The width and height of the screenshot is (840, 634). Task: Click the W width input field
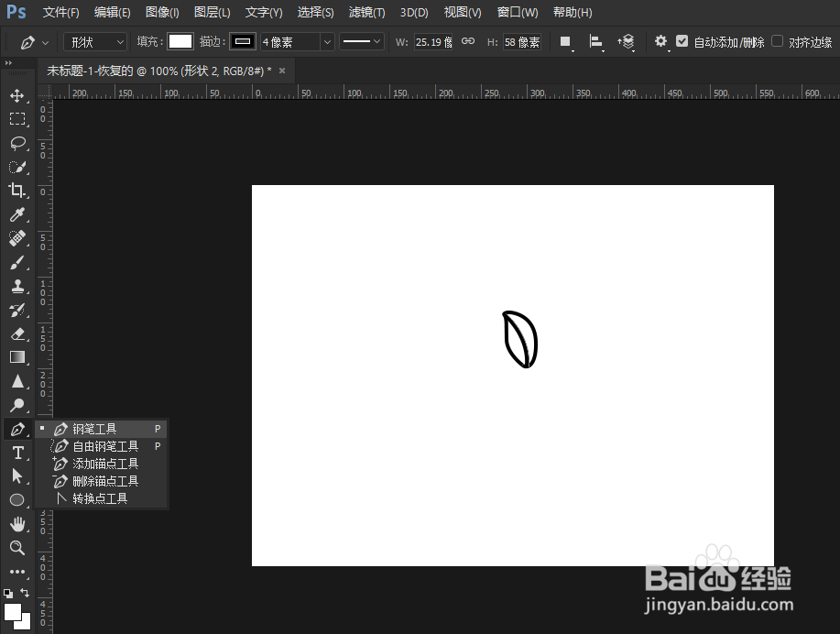coord(433,42)
